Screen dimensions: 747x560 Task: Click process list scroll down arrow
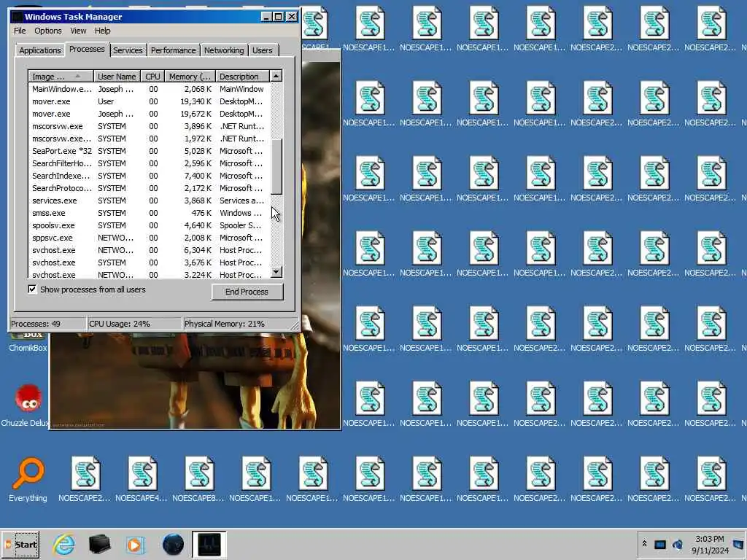pyautogui.click(x=276, y=273)
